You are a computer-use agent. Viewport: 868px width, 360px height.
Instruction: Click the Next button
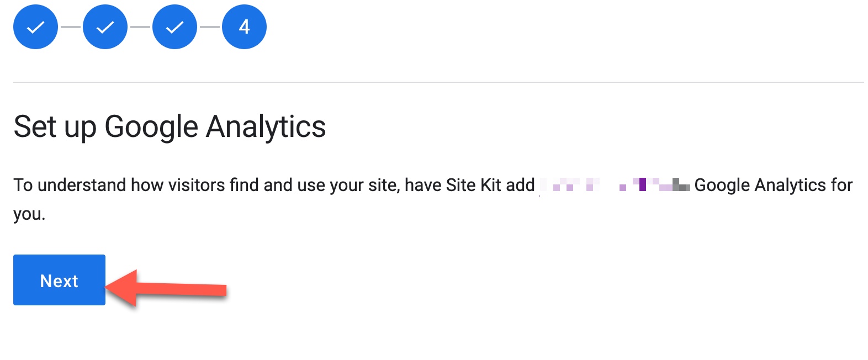coord(59,280)
